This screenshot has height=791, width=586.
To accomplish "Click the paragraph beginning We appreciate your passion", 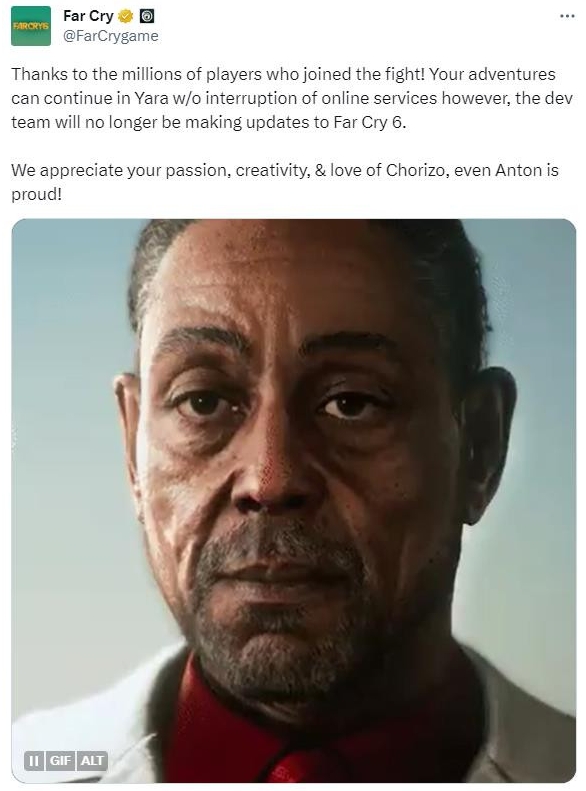I will pos(285,182).
